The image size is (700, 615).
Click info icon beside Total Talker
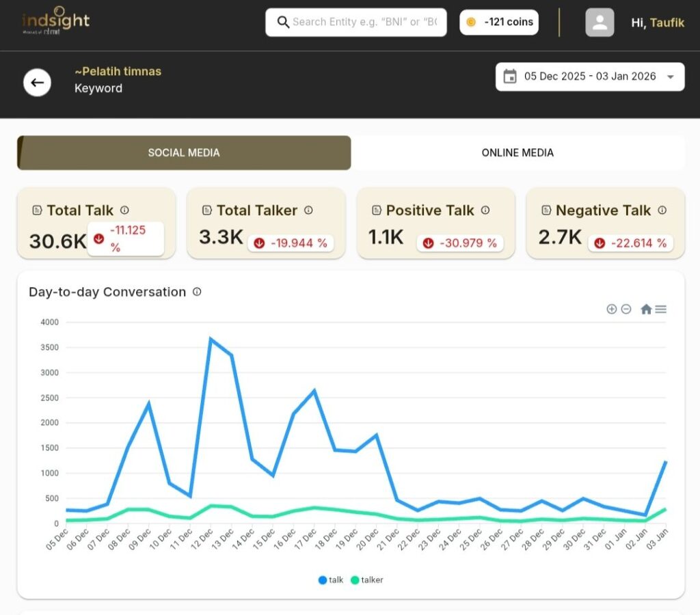coord(308,210)
